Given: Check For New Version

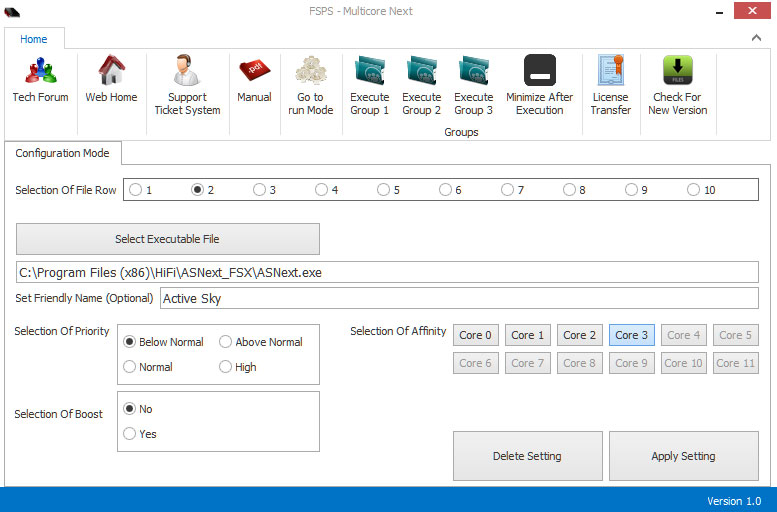Looking at the screenshot, I should click(x=677, y=72).
